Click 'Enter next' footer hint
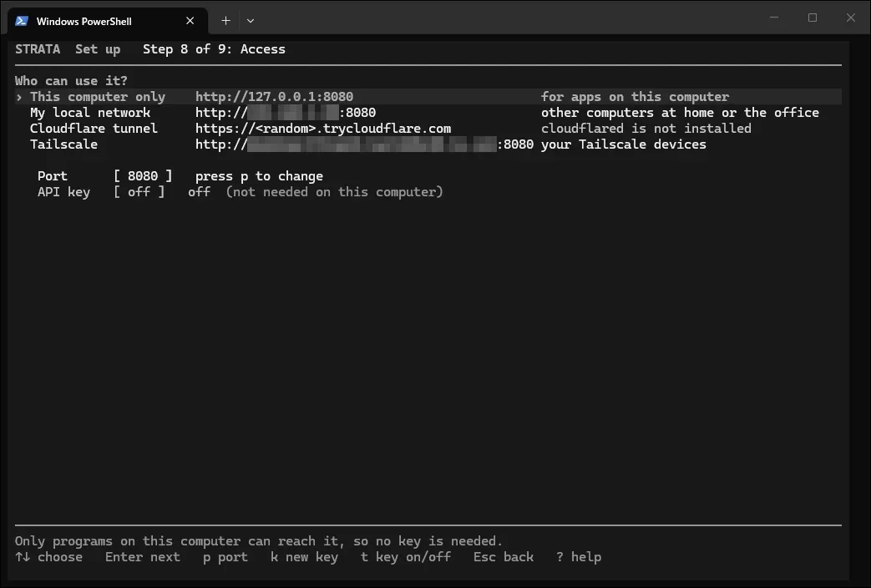871x588 pixels. (x=143, y=557)
